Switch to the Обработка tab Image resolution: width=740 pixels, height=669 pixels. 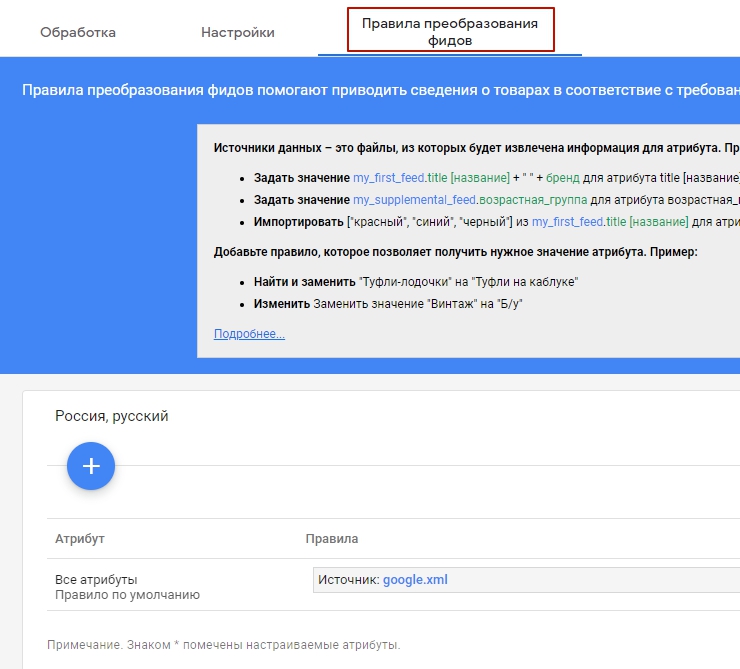pyautogui.click(x=78, y=32)
